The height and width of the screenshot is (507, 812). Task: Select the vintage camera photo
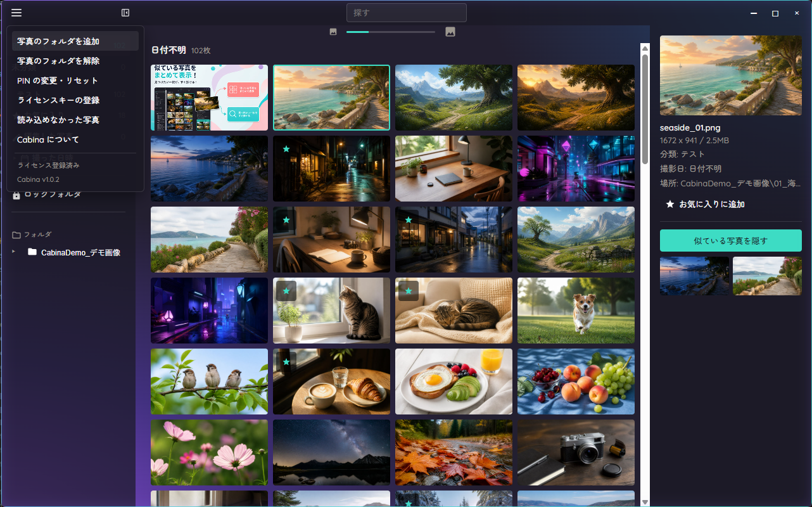click(x=576, y=452)
